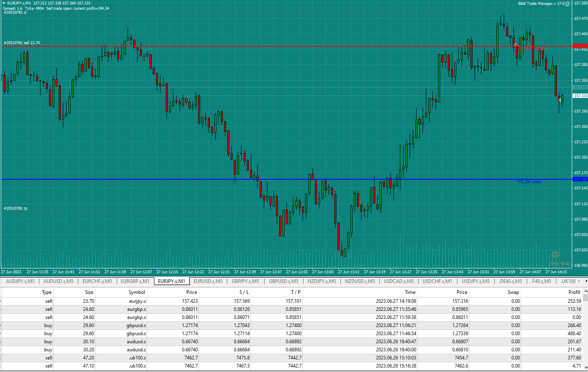Click the profit value 253.59
This screenshot has width=588, height=372.
pyautogui.click(x=575, y=301)
